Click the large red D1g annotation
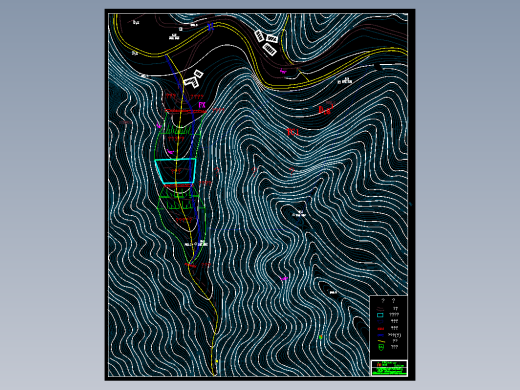Image resolution: width=520 pixels, height=390 pixels. pos(326,109)
